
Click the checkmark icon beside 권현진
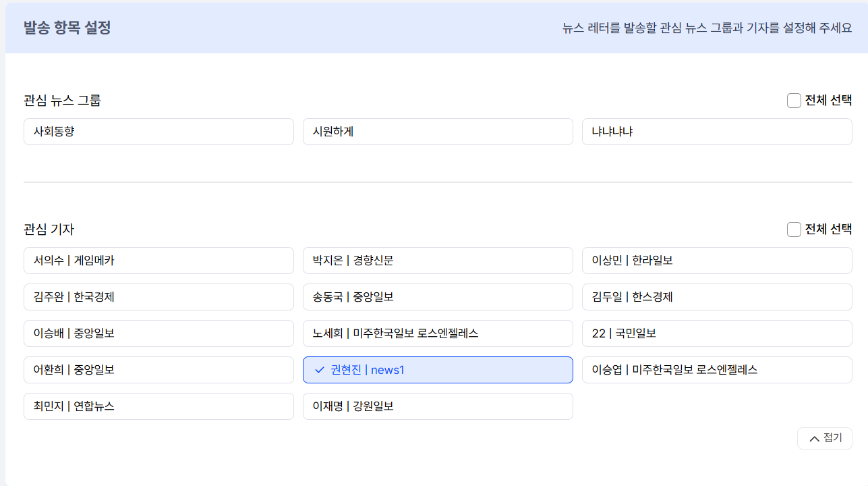coord(320,370)
